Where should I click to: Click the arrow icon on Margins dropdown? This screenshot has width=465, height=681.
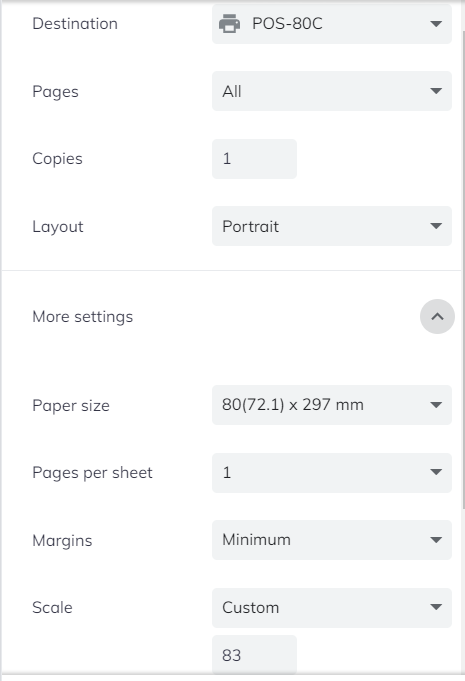pyautogui.click(x=436, y=540)
